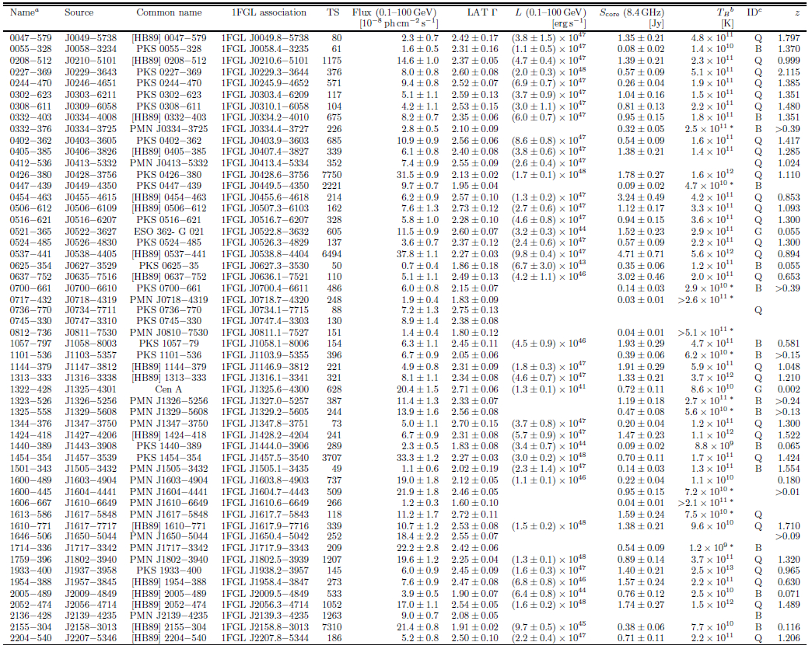This screenshot has height=649, width=812.
Task: Click association 1FGL J2158.8-3013
Action: pos(266,626)
